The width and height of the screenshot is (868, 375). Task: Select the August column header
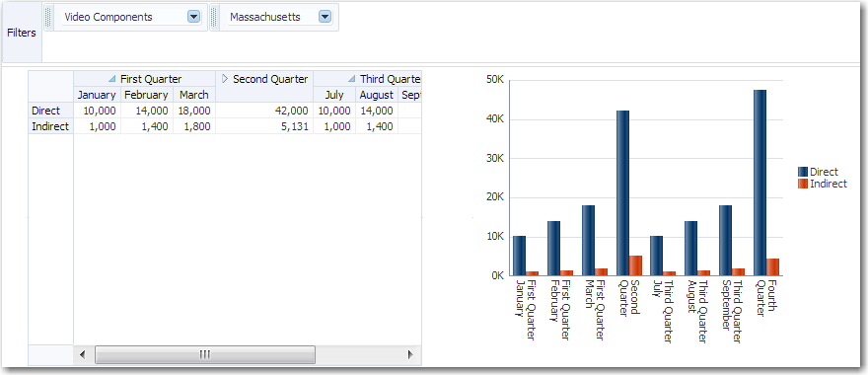377,95
